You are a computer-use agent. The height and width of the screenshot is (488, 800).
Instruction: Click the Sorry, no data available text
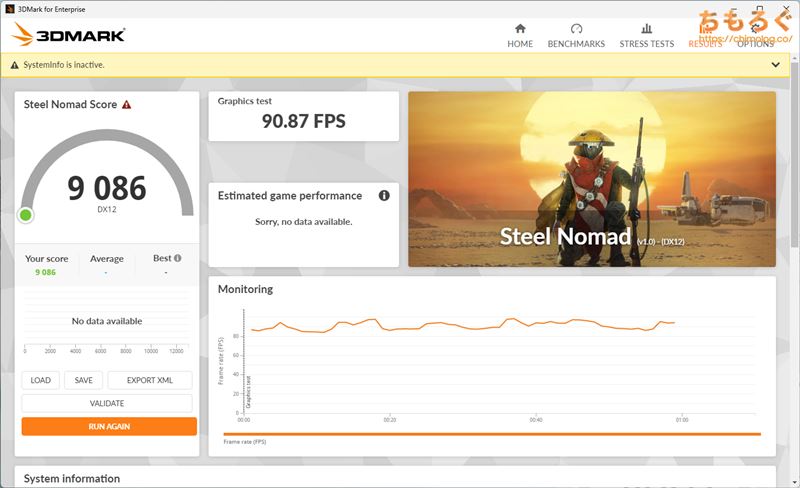click(x=304, y=222)
